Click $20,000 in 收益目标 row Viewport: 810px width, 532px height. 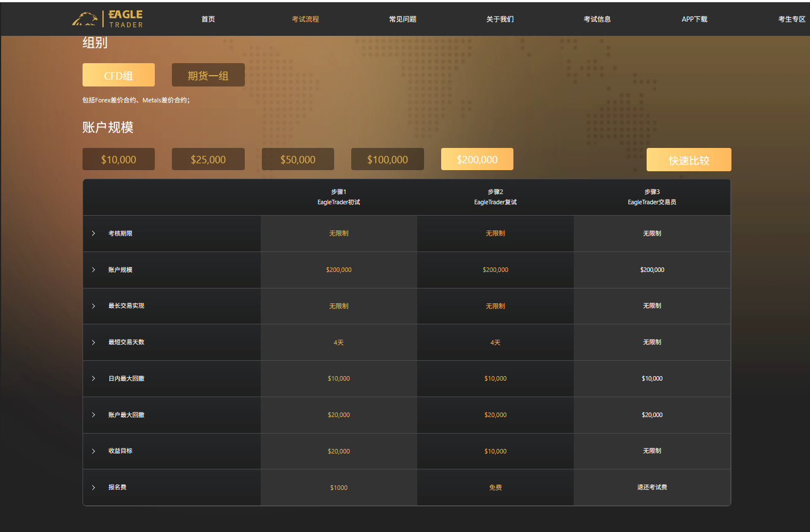[x=339, y=451]
